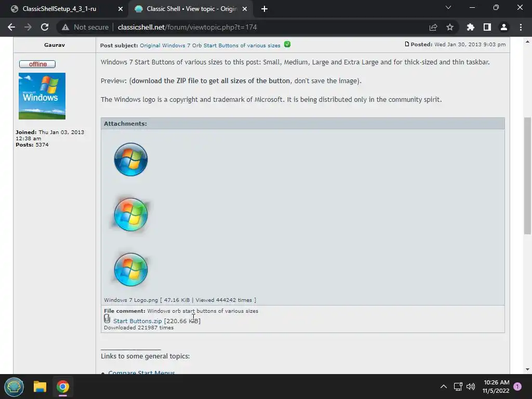Open the Original Windows 7 Orb post subject link
The image size is (532, 399).
210,46
